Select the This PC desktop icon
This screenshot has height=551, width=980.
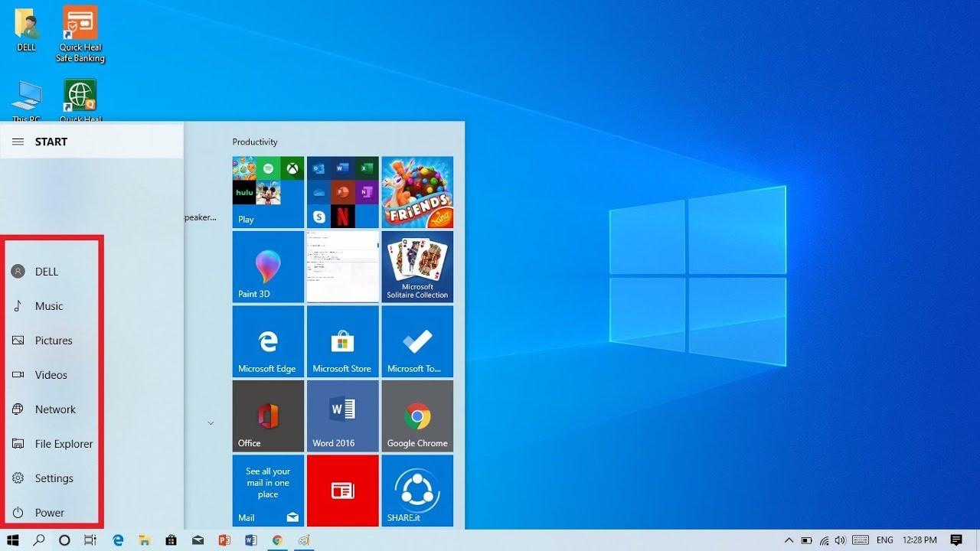coord(26,102)
